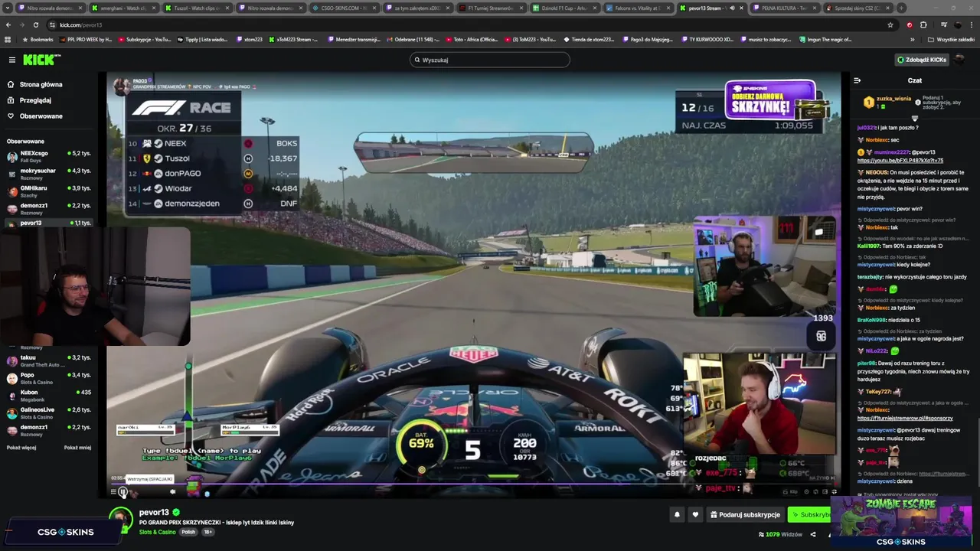
Task: Bookmark this page with star icon
Action: click(x=890, y=24)
